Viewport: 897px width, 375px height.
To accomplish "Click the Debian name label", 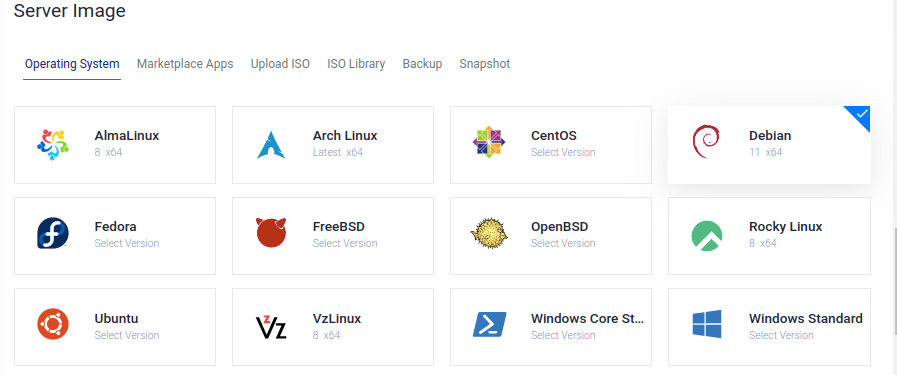I will pyautogui.click(x=770, y=136).
